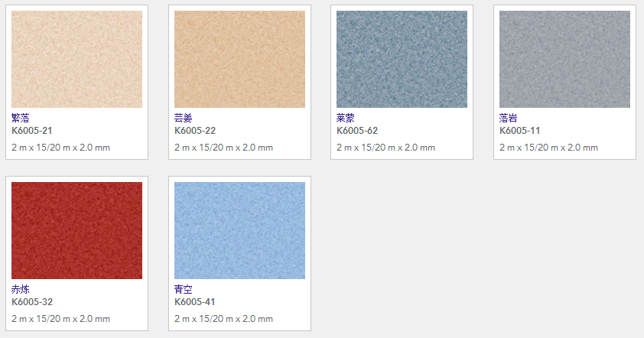Open the 落岩 K6005-11 gray swatch image

point(564,59)
